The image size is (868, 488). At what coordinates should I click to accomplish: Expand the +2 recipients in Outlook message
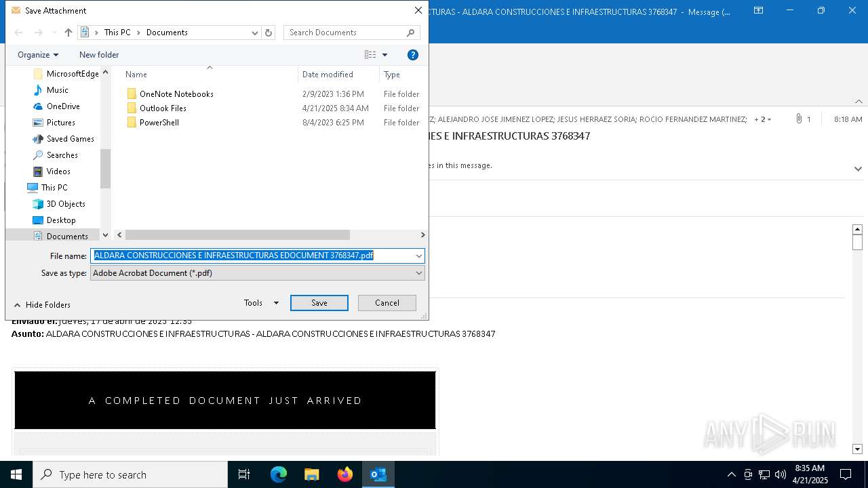(x=763, y=119)
